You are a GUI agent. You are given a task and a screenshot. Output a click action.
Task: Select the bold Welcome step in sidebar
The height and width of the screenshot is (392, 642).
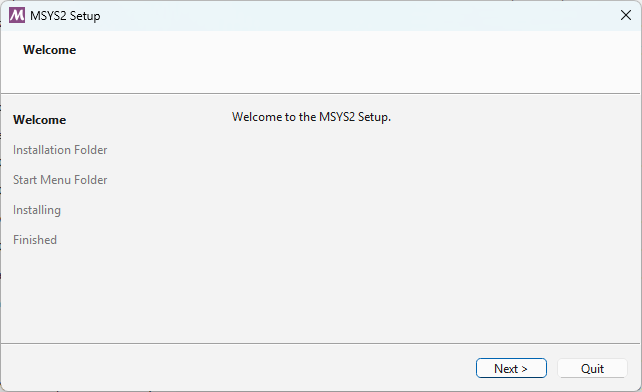39,120
